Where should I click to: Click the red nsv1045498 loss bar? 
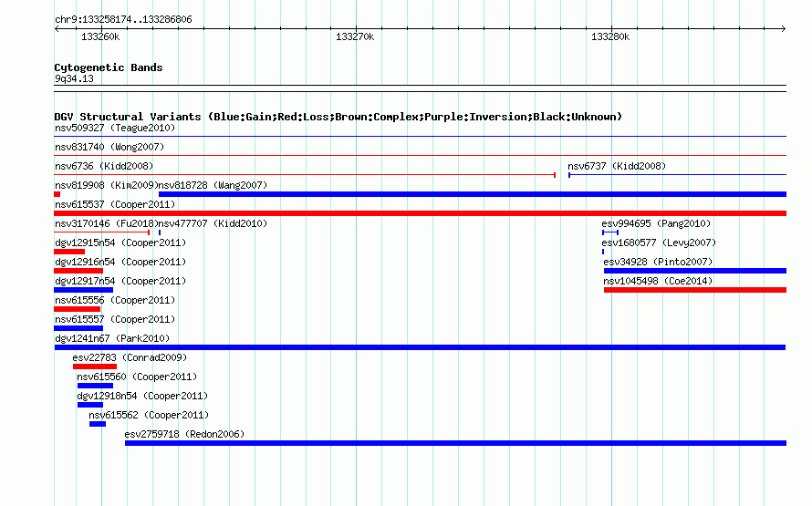(695, 290)
